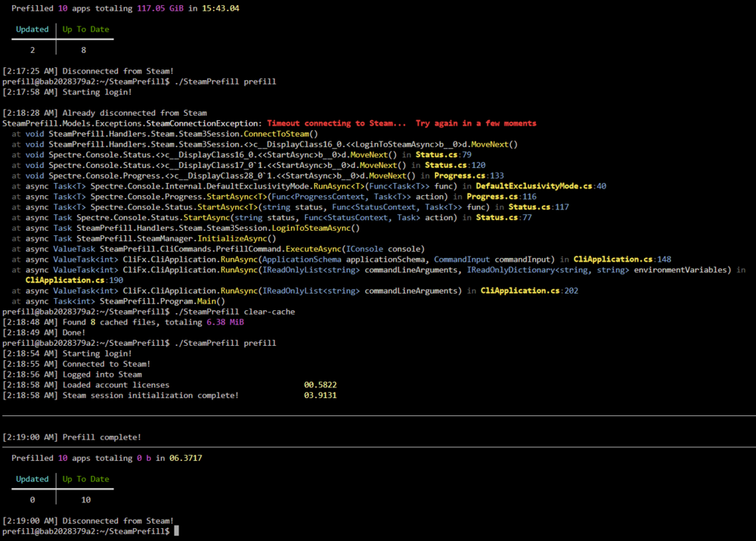756x541 pixels.
Task: Click 'DefaultExclusivityMode.cs:40' source reference
Action: 541,186
